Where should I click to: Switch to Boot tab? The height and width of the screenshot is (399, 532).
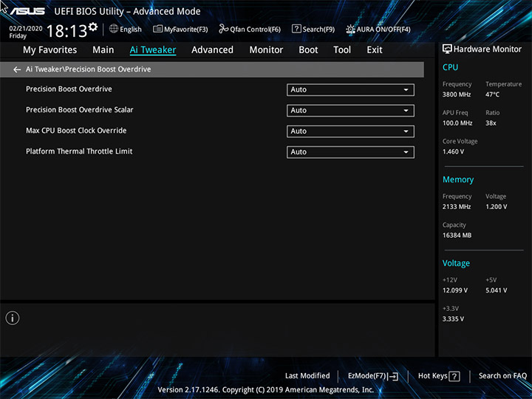308,50
